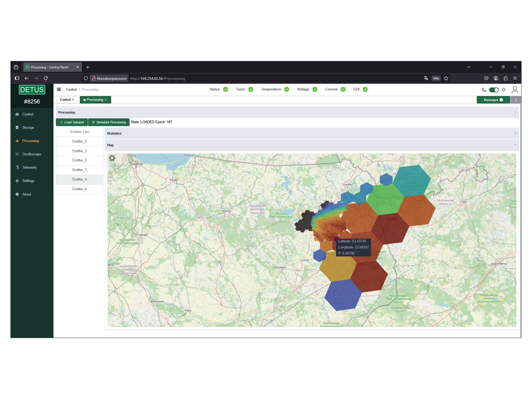Click the 90% zoom level indicator
Image resolution: width=532 pixels, height=399 pixels.
click(436, 78)
